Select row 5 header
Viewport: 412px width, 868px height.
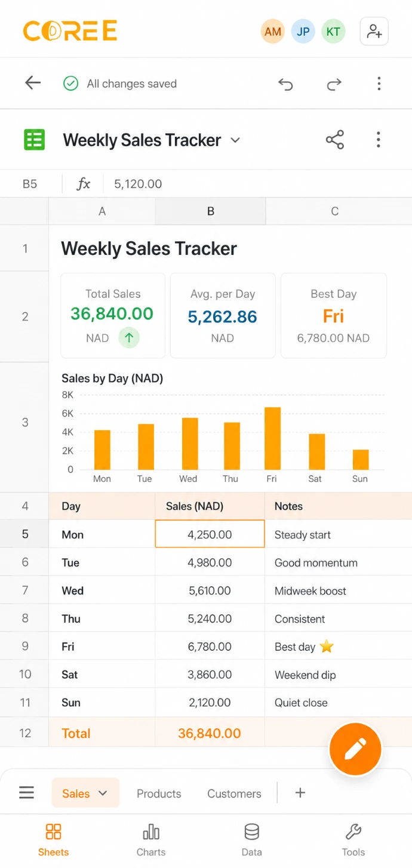tap(24, 534)
